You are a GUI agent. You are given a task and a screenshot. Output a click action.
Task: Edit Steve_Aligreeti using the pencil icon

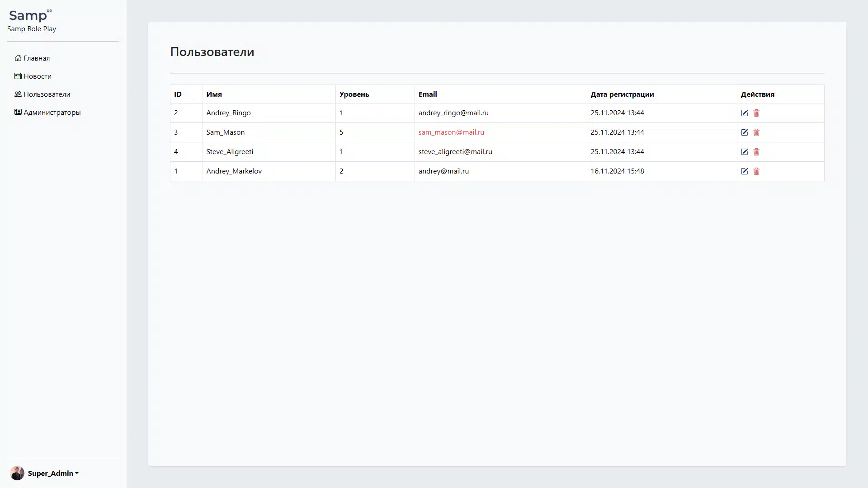[x=745, y=152]
